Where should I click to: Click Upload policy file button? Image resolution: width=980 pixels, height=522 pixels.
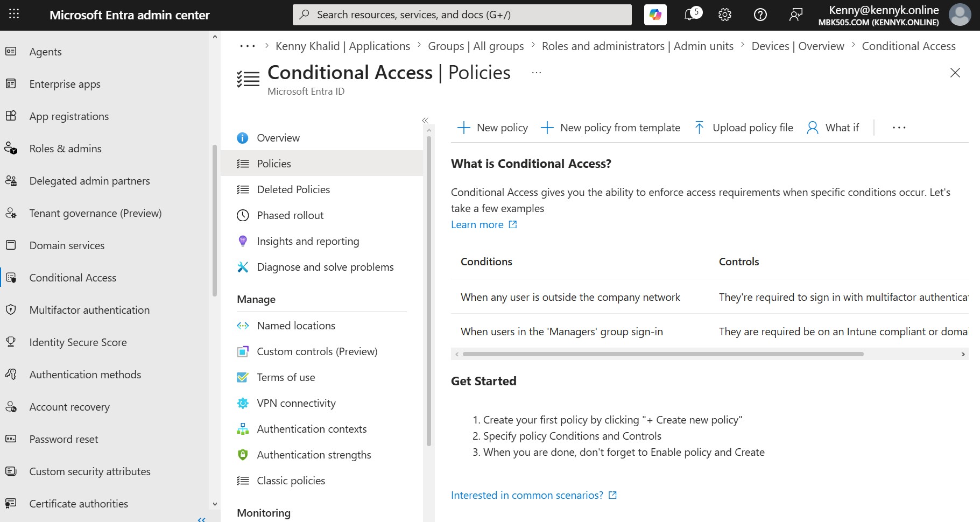tap(743, 128)
